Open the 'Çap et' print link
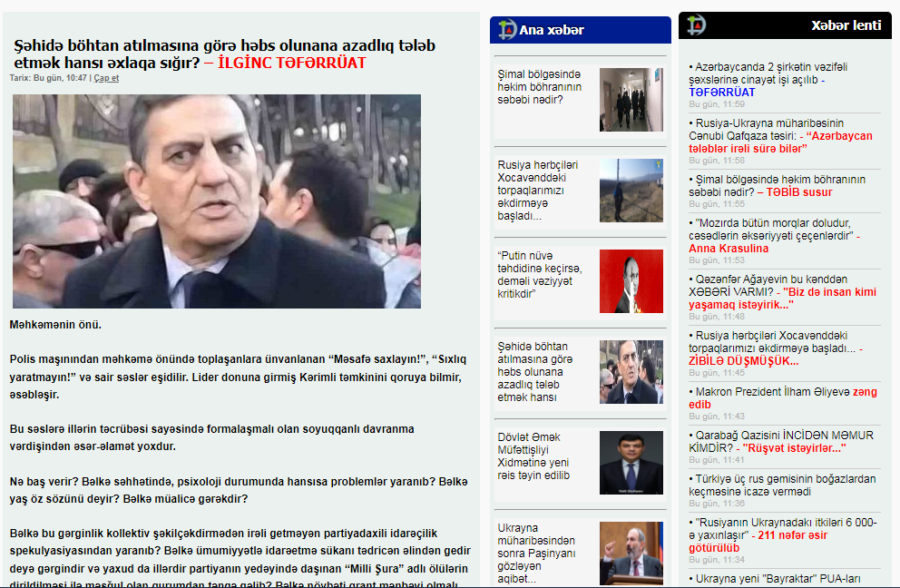 pyautogui.click(x=106, y=78)
